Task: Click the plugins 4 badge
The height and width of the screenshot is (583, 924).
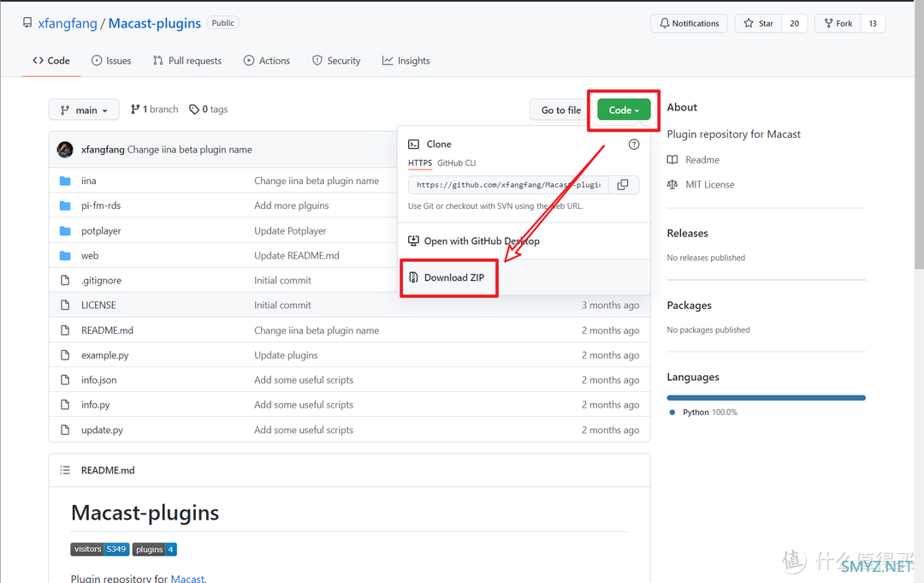Action: point(154,550)
